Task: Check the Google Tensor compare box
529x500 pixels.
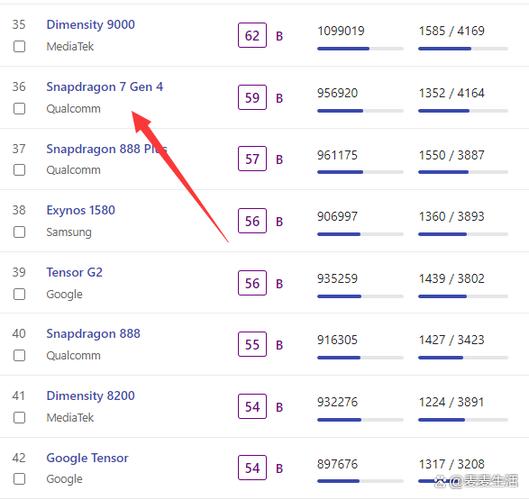Action: tap(19, 479)
